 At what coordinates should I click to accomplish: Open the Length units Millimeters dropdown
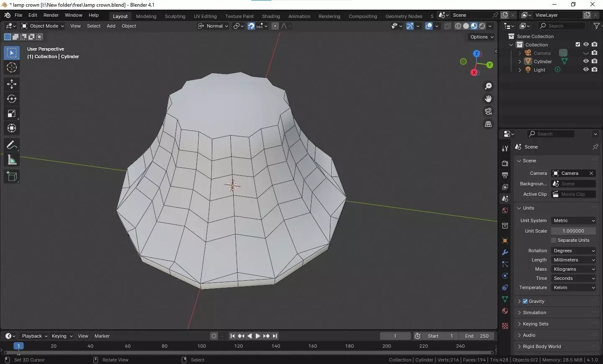(574, 260)
